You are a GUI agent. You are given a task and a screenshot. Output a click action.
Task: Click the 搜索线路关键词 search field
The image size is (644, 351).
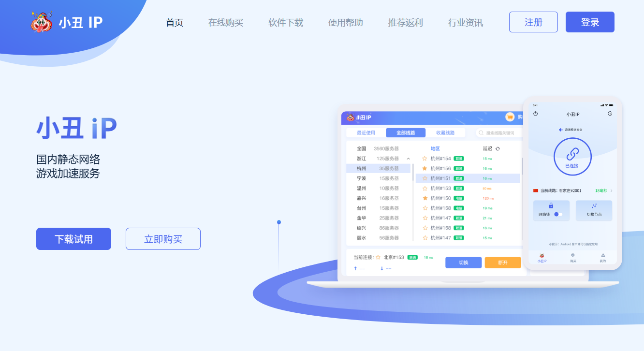pyautogui.click(x=499, y=133)
